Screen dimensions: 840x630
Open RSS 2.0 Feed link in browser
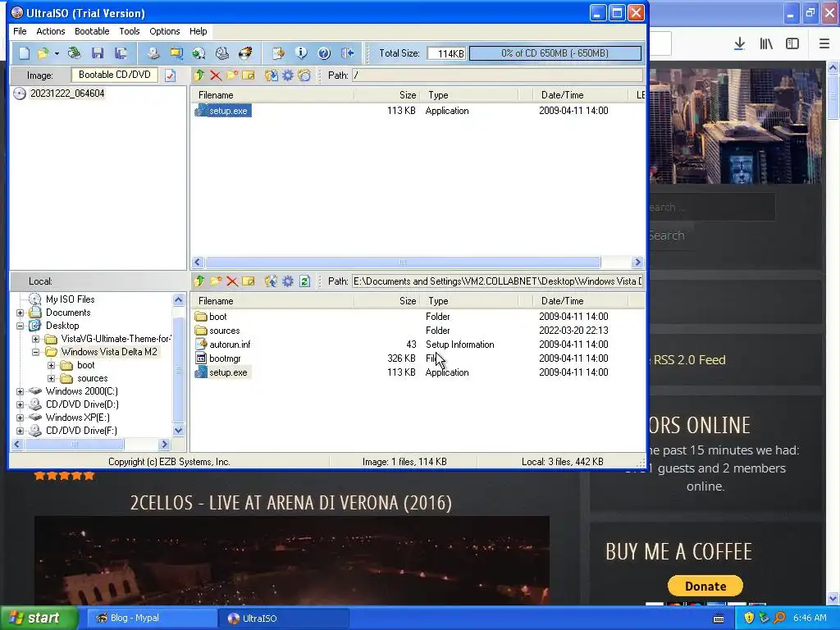point(689,360)
